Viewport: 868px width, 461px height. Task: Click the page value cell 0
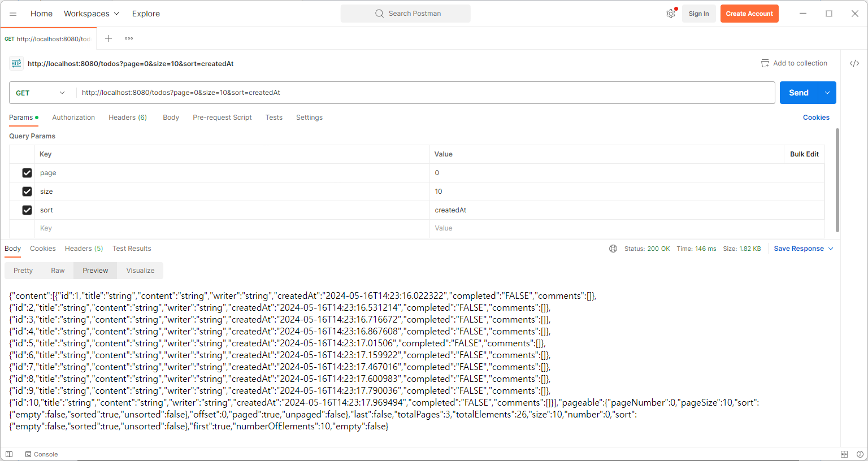click(627, 173)
